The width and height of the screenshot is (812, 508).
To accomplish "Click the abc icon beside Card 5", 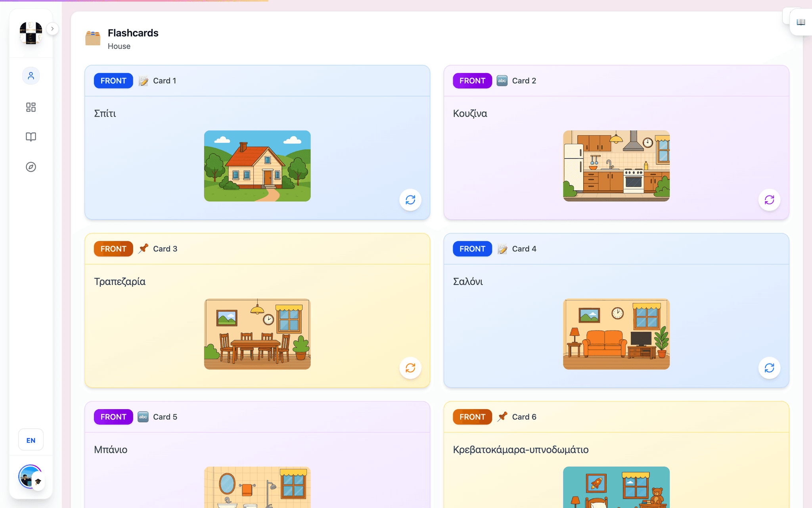I will click(x=143, y=417).
